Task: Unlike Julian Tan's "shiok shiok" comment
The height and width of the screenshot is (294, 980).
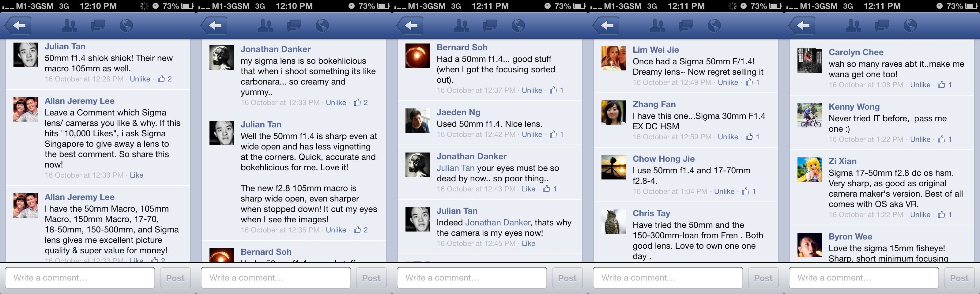Action: tap(140, 79)
